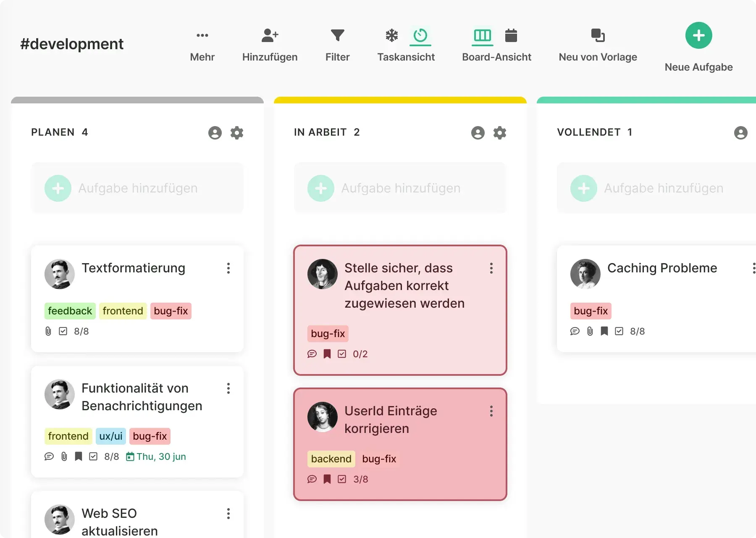Click the 3/8 checklist icon on UserId card
Viewport: 756px width, 538px height.
point(342,479)
